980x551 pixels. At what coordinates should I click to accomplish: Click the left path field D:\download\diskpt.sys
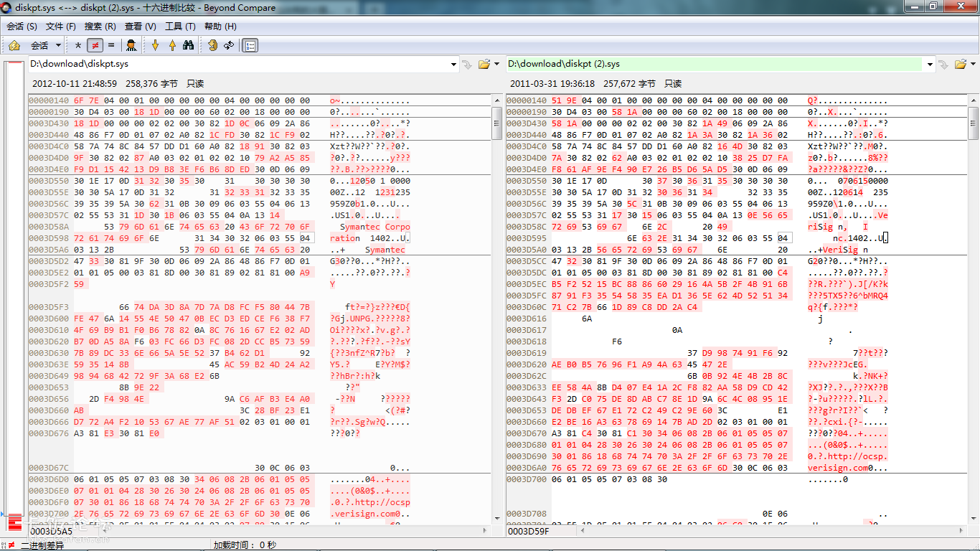[238, 64]
